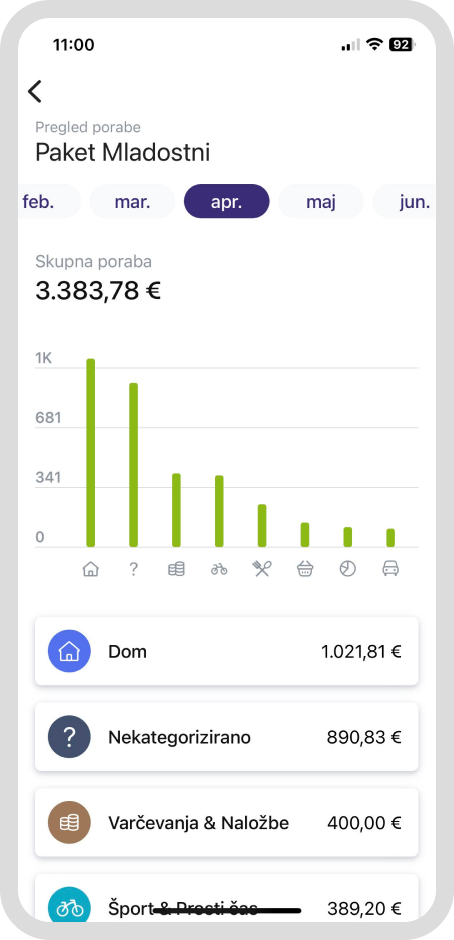Screen dimensions: 454x940
Task: Tap the blue Dom house icon circle
Action: 69,651
